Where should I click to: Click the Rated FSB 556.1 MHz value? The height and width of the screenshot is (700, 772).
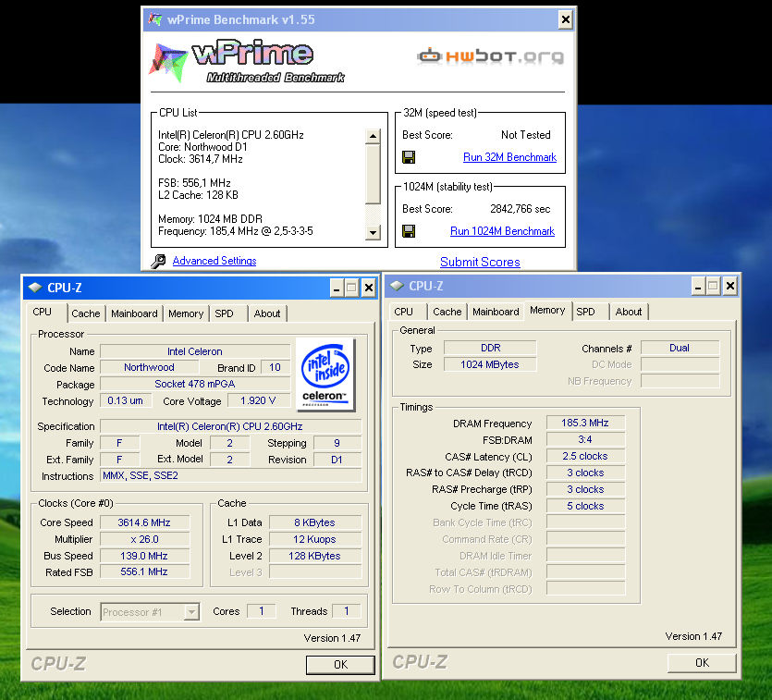144,571
